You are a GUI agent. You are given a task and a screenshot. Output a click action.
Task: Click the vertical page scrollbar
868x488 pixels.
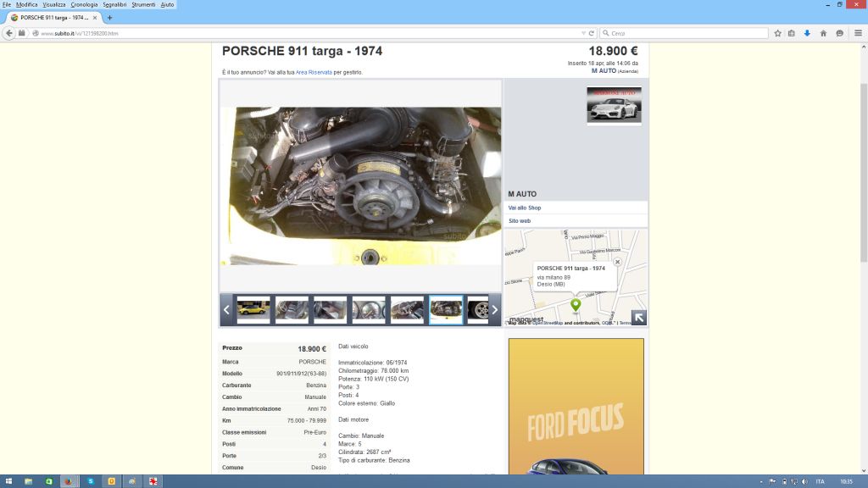point(864,173)
